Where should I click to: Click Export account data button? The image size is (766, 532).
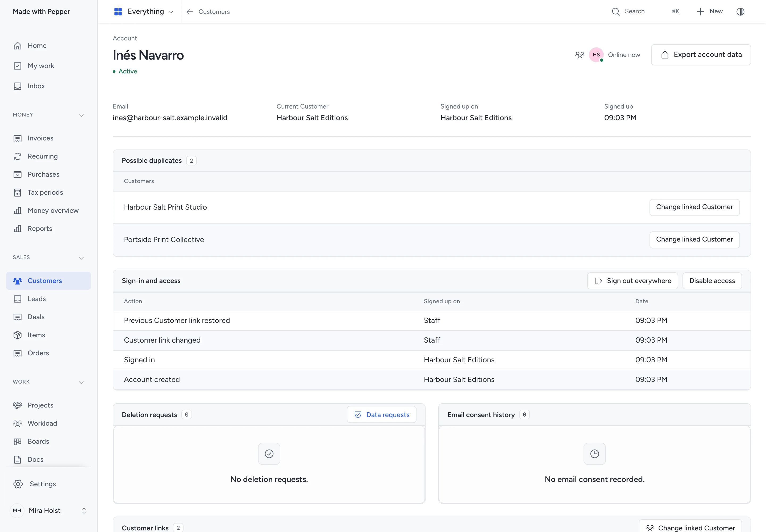pos(701,55)
